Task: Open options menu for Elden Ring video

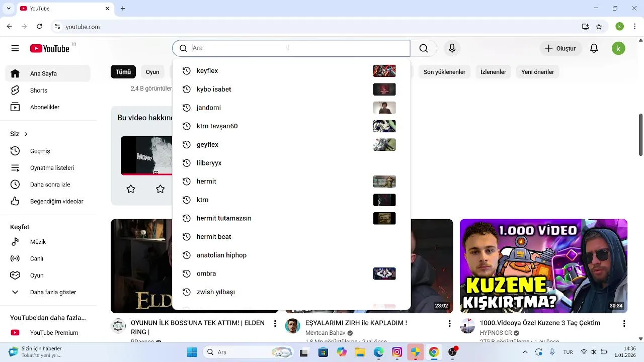Action: click(275, 324)
